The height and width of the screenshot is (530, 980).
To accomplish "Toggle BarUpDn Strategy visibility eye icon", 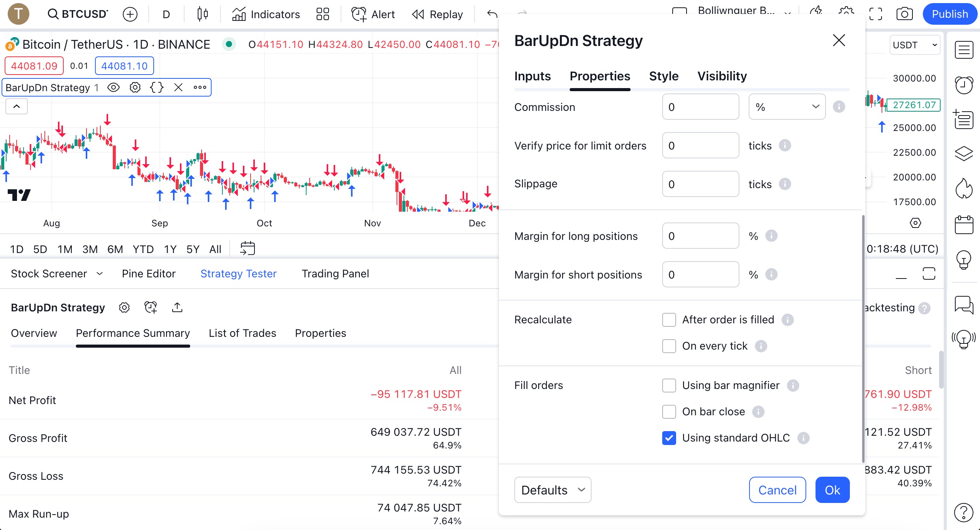I will (x=114, y=87).
